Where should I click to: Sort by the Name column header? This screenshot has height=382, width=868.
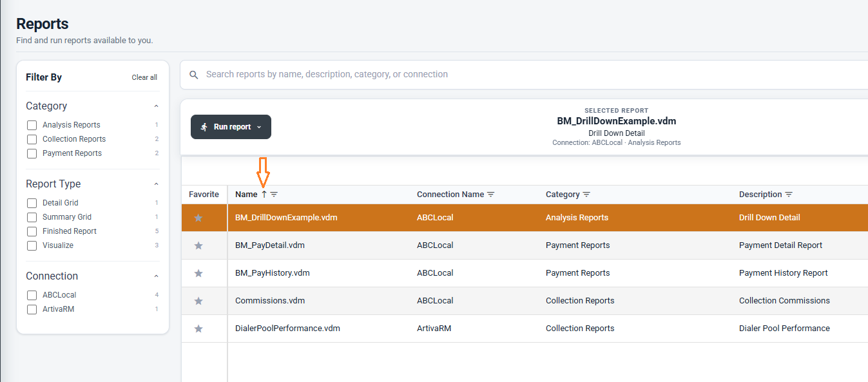coord(246,195)
